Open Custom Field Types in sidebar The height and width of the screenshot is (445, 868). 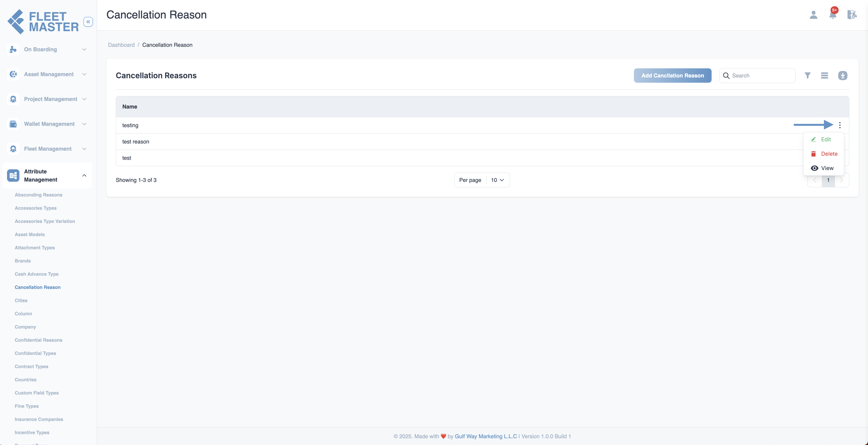(37, 393)
